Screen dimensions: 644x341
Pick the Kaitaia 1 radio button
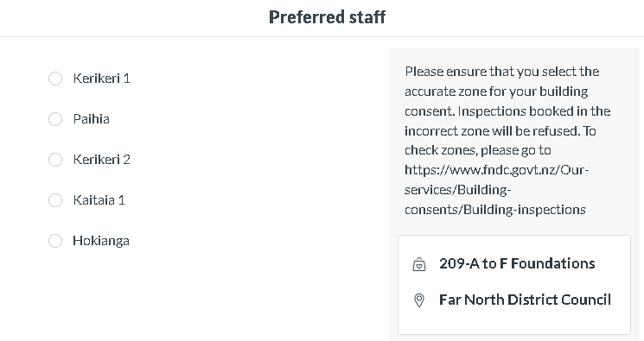pyautogui.click(x=55, y=200)
